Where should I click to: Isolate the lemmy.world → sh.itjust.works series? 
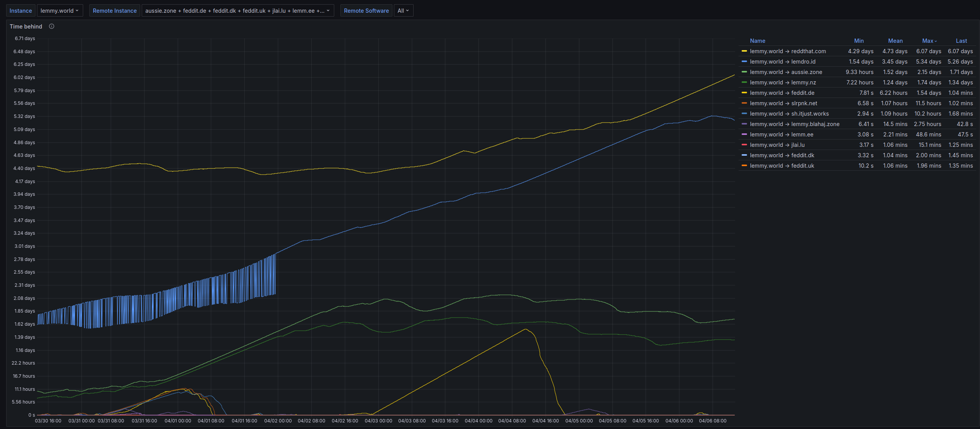[789, 114]
